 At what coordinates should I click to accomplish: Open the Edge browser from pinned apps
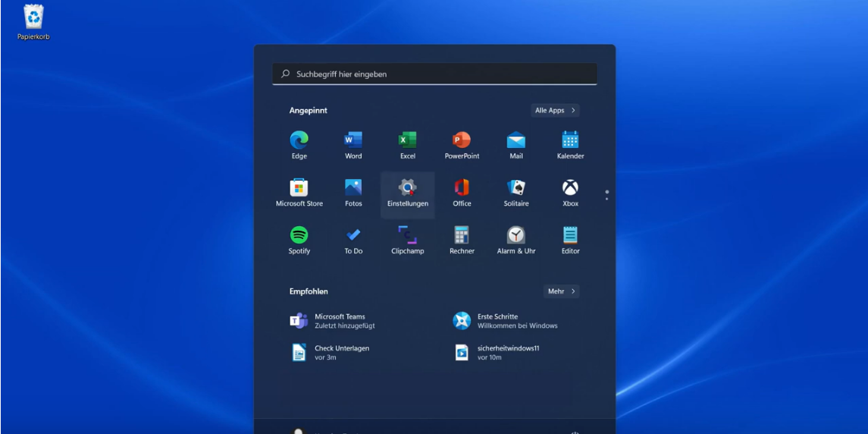click(x=299, y=145)
